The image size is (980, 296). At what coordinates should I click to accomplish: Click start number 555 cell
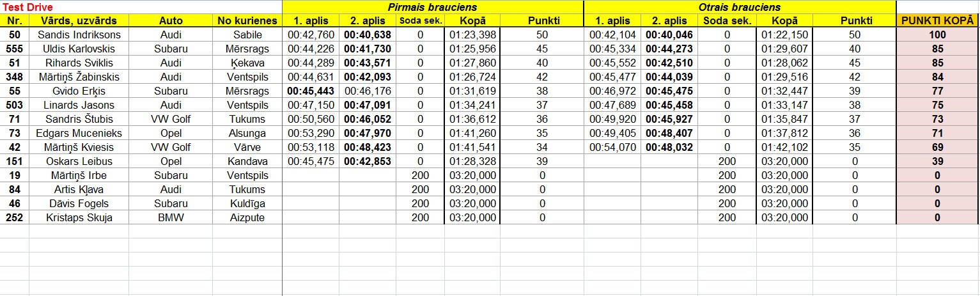[x=15, y=49]
